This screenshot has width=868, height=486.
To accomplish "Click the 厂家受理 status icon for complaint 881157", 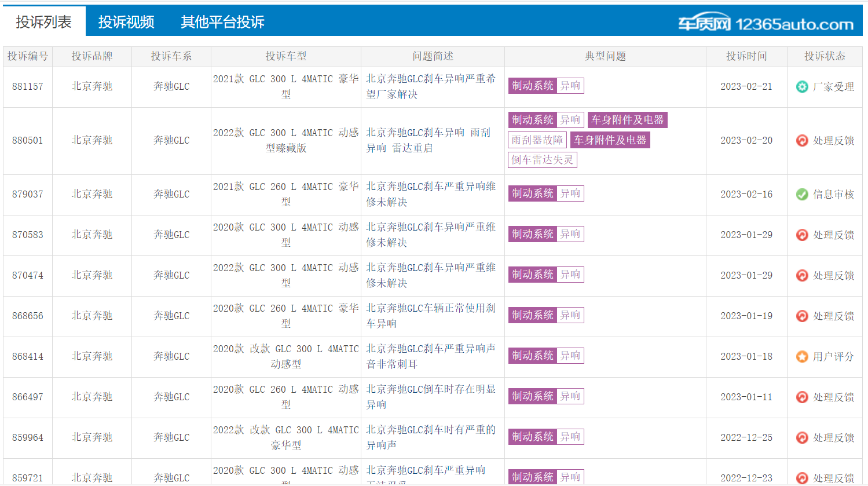I will pyautogui.click(x=802, y=87).
